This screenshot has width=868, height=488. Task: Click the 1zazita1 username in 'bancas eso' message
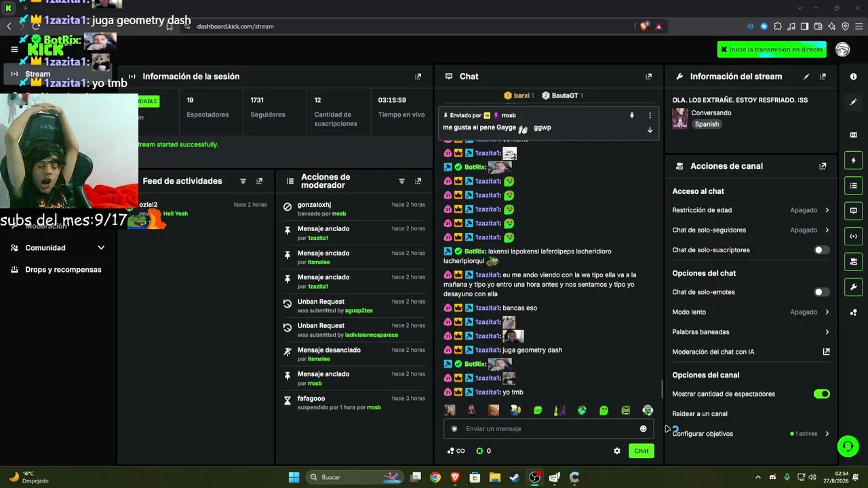click(x=487, y=308)
